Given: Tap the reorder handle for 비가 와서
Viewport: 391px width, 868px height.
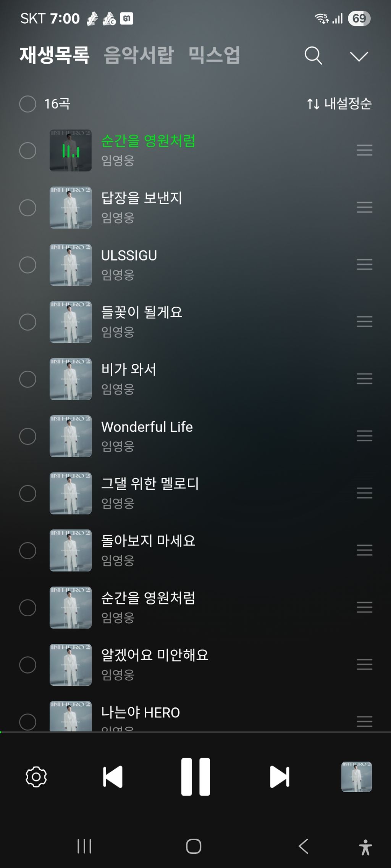Looking at the screenshot, I should pos(364,378).
